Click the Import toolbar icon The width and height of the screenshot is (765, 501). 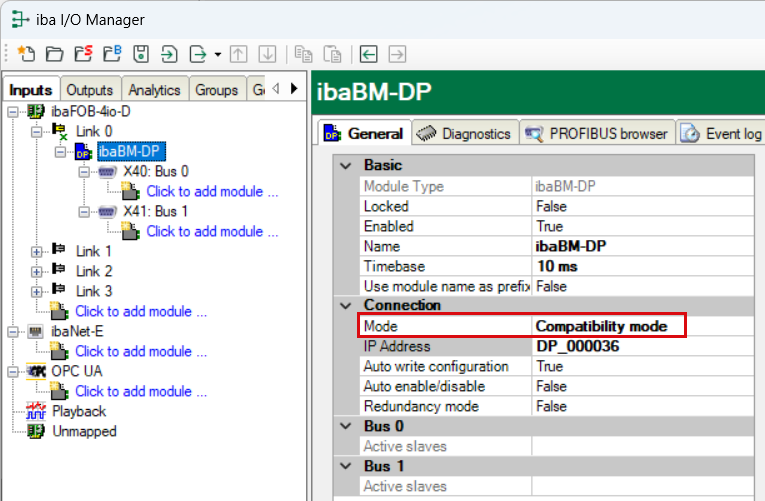point(170,53)
